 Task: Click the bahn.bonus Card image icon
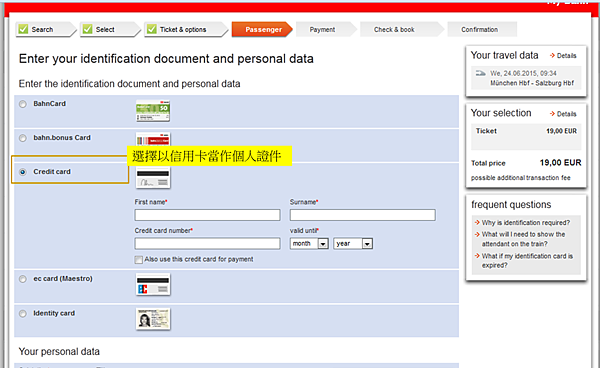pos(153,140)
